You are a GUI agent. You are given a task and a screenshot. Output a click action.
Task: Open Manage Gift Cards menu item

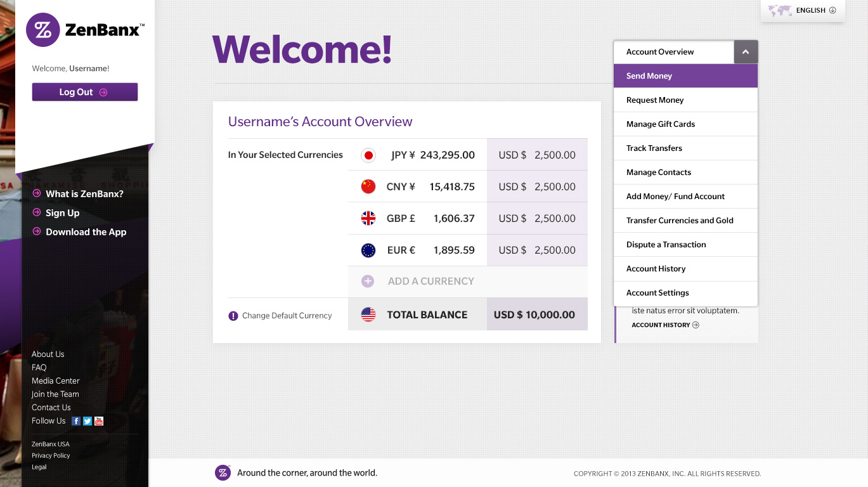[685, 124]
